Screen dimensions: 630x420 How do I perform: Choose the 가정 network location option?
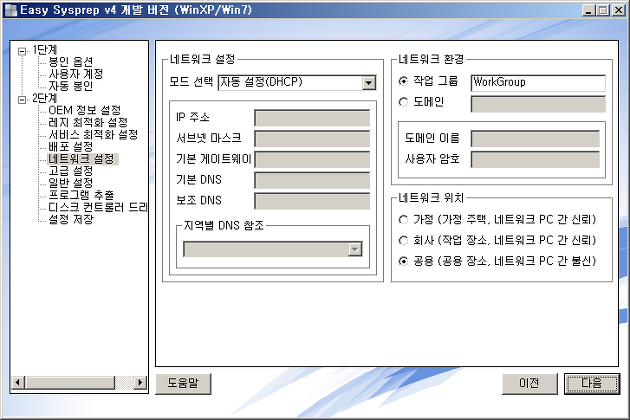click(x=403, y=219)
